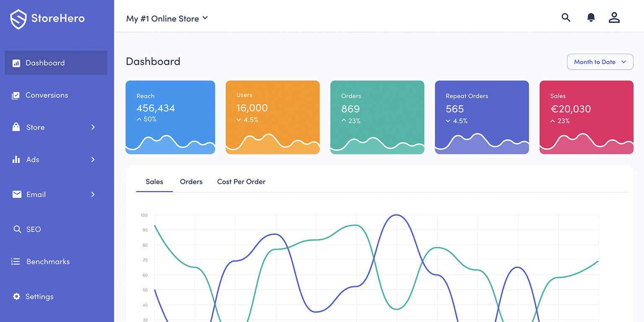Click the 100 y-axis label

coord(144,215)
